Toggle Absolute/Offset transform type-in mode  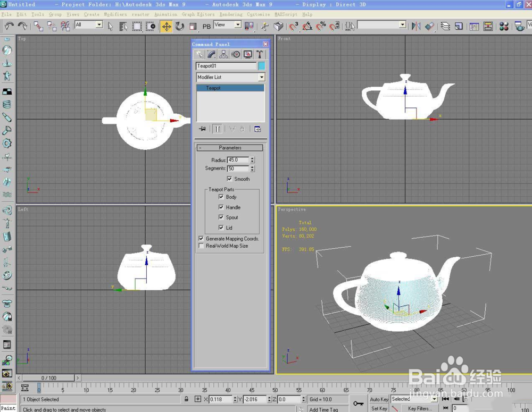pos(198,399)
